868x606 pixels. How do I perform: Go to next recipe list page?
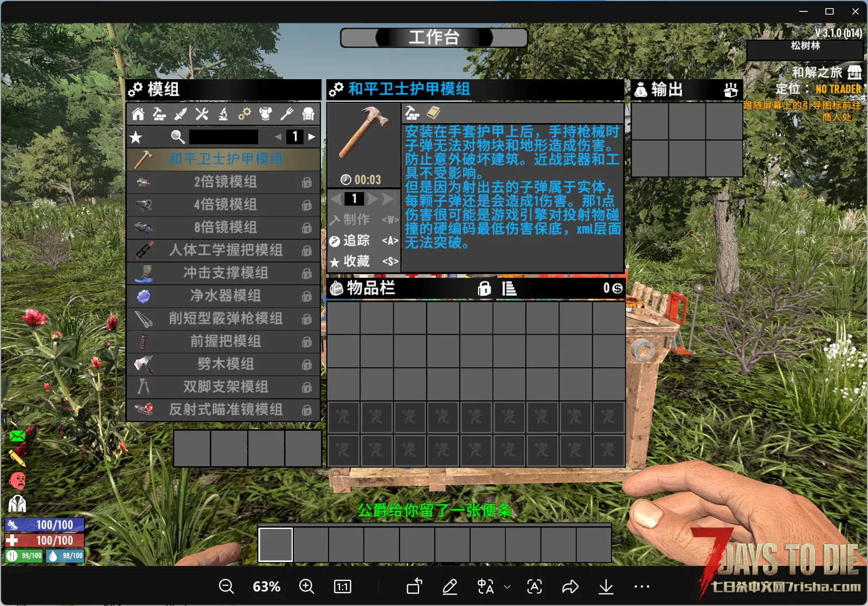(312, 137)
